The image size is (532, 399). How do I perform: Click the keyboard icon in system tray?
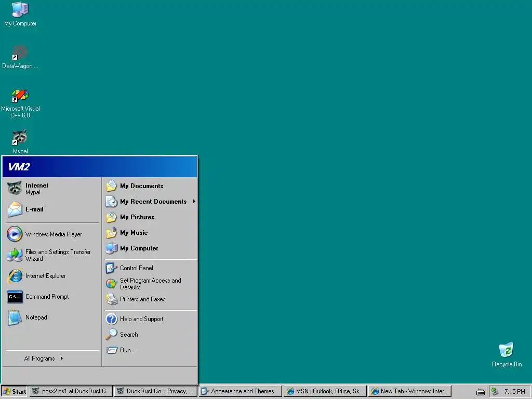pyautogui.click(x=481, y=392)
